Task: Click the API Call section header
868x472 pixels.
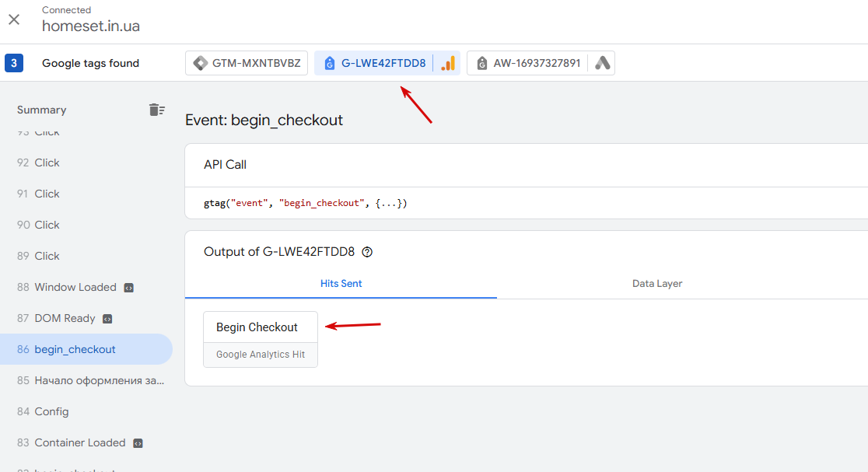Action: 225,164
